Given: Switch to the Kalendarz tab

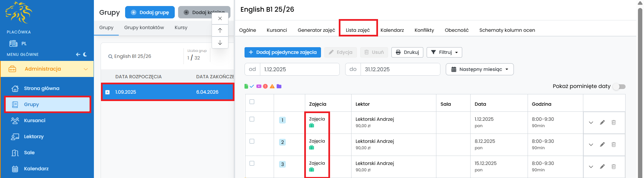Looking at the screenshot, I should coord(392,30).
